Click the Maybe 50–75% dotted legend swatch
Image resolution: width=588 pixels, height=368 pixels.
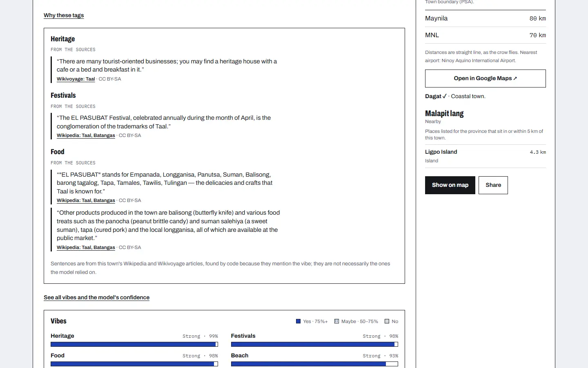pos(336,321)
